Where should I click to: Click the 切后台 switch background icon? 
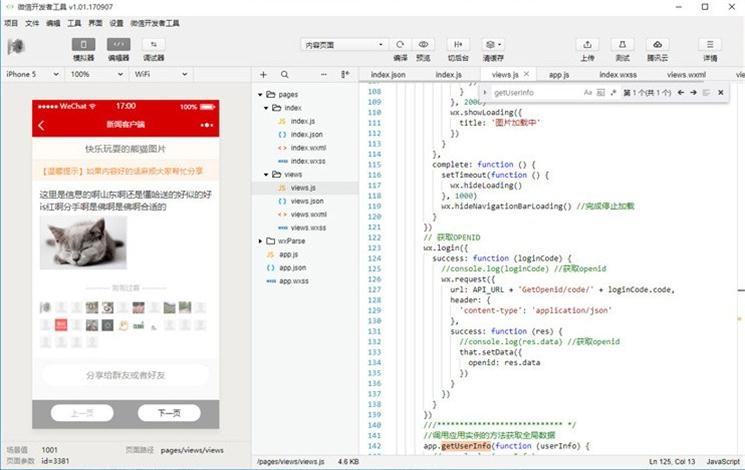coord(458,45)
